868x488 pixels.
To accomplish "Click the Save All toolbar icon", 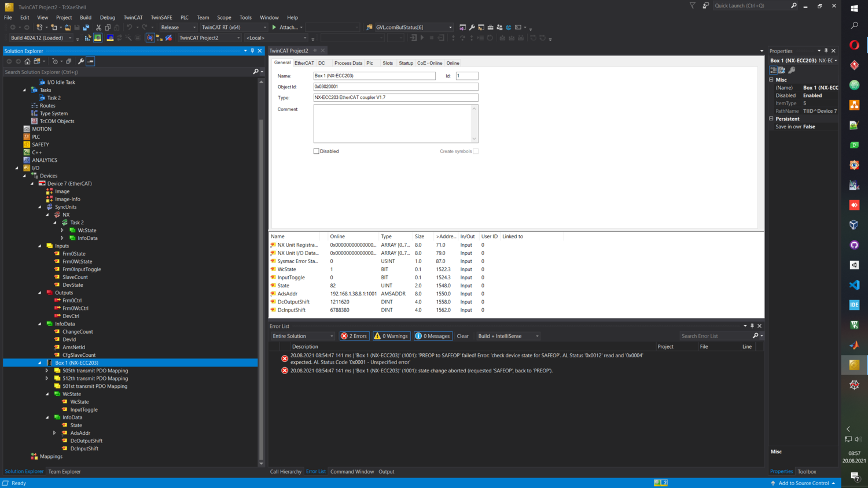I will click(x=86, y=27).
